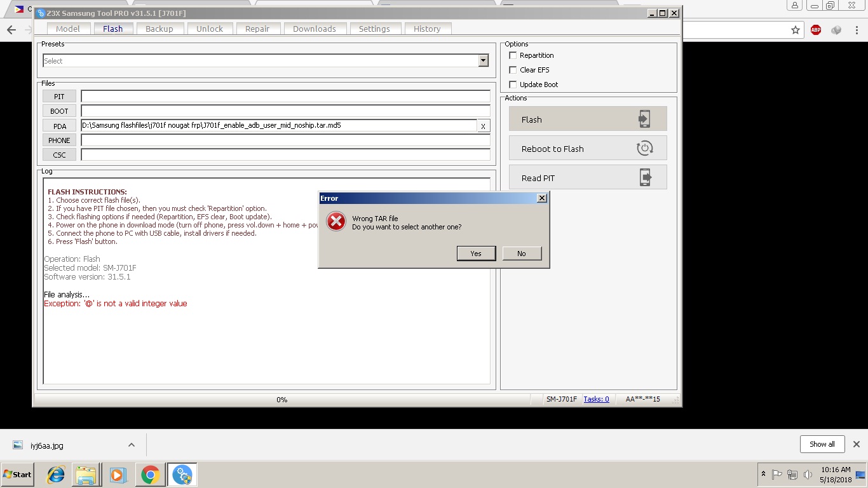Open the Backup tab
This screenshot has height=488, width=868.
tap(159, 29)
